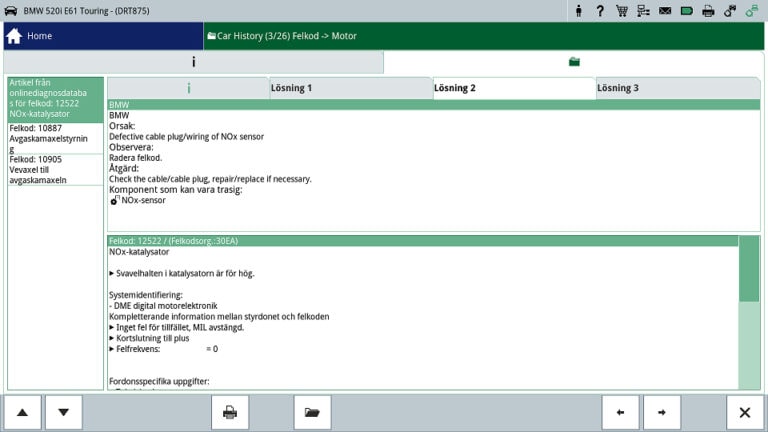The width and height of the screenshot is (768, 432).
Task: Select the Felkod 12522 NOx-katalysator article
Action: pyautogui.click(x=55, y=98)
